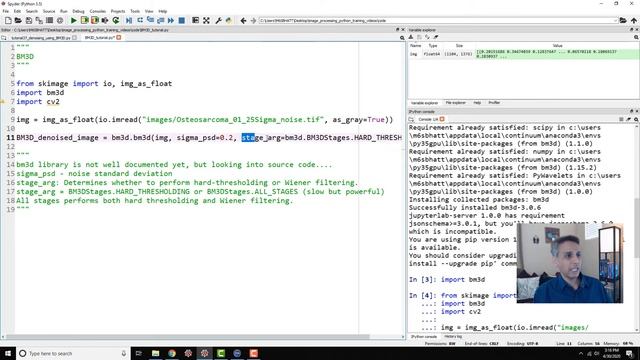This screenshot has height=360, width=640.
Task: Open Preferences with the wrench icon
Action: click(218, 20)
